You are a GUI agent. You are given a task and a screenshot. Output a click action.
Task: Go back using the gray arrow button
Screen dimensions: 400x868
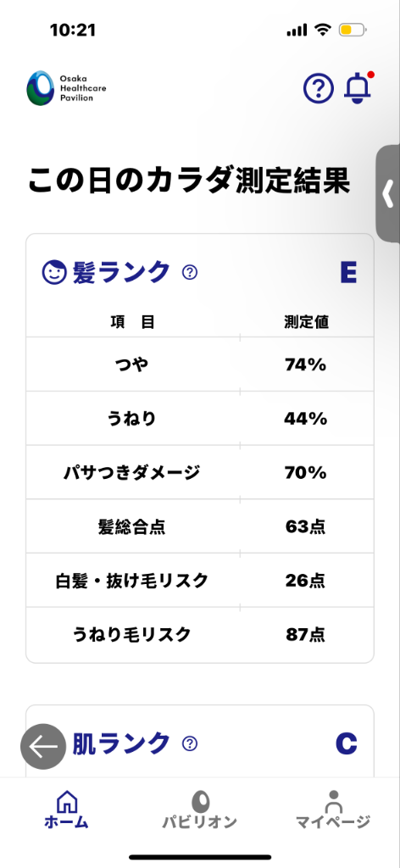point(44,746)
